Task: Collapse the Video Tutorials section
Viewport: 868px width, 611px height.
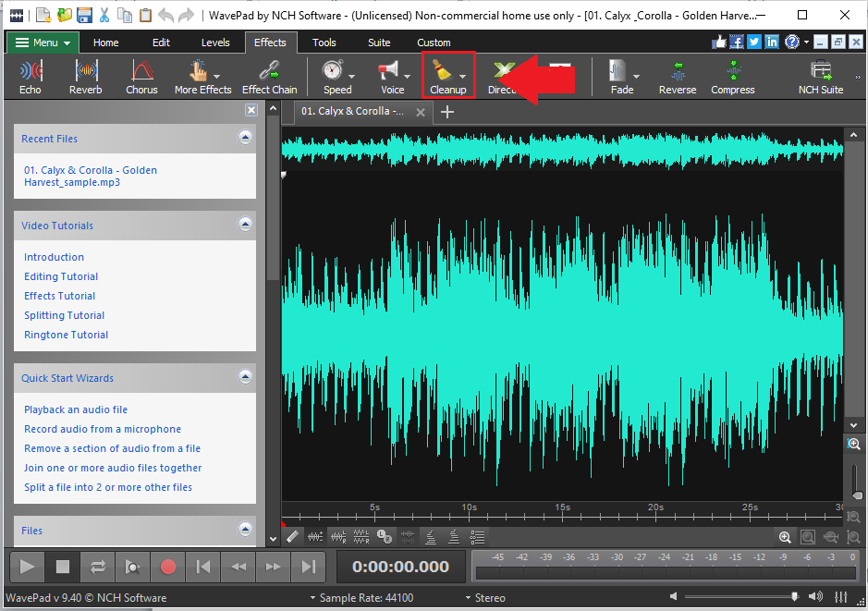Action: (245, 224)
